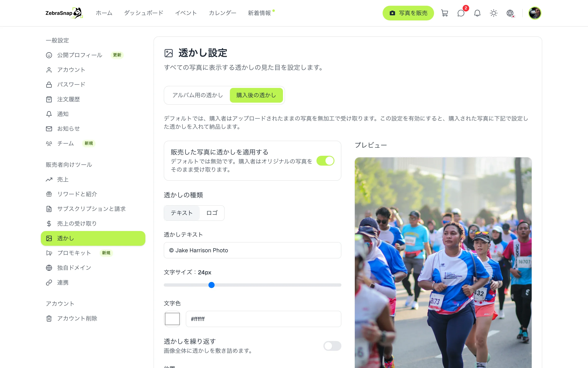Open language globe icon in header
This screenshot has width=588, height=368.
click(x=510, y=13)
